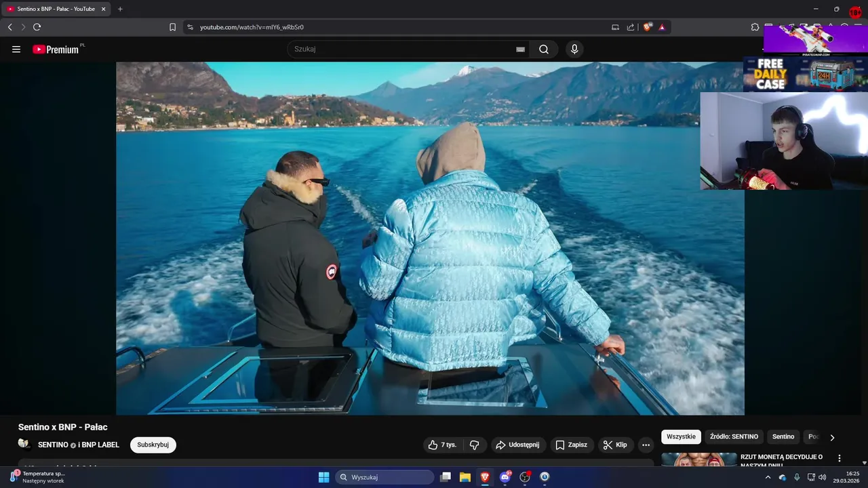Click the address bar URL text
This screenshot has height=488, width=868.
(x=252, y=27)
